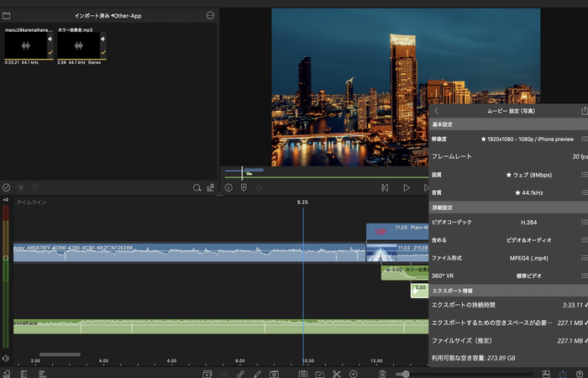The height and width of the screenshot is (378, 588).
Task: Toggle checkmark on maou28karenaihana audio clip
Action: pos(49,52)
